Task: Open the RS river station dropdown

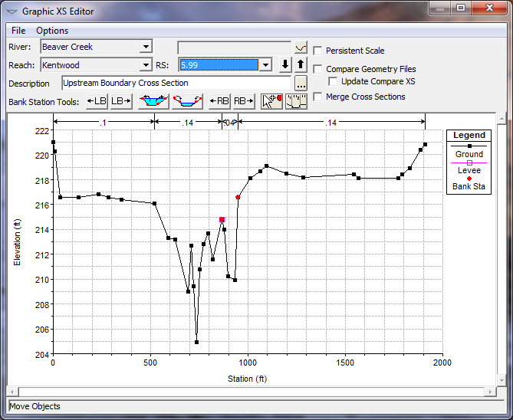Action: point(265,65)
